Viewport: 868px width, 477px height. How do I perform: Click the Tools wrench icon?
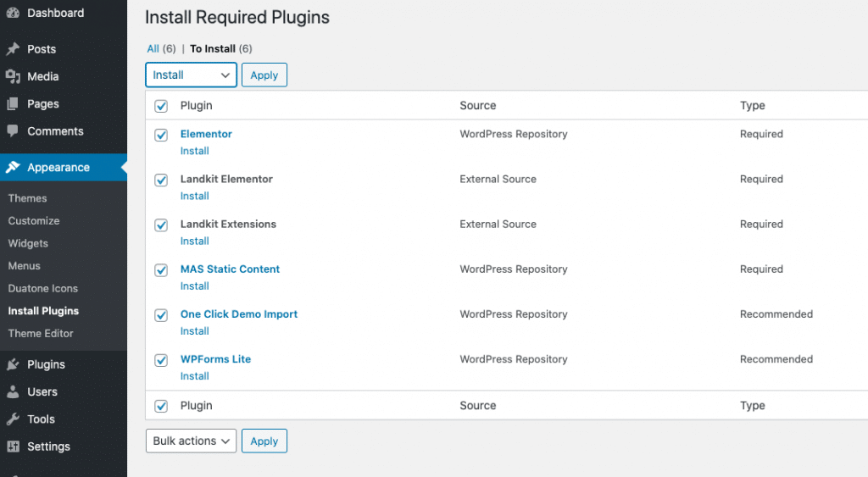click(x=13, y=419)
